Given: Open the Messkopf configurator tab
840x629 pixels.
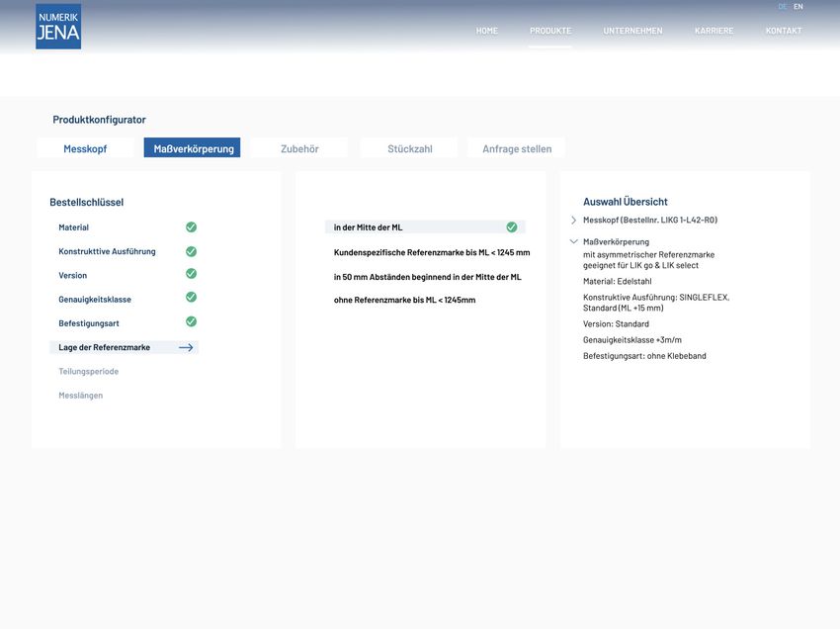Looking at the screenshot, I should [85, 148].
